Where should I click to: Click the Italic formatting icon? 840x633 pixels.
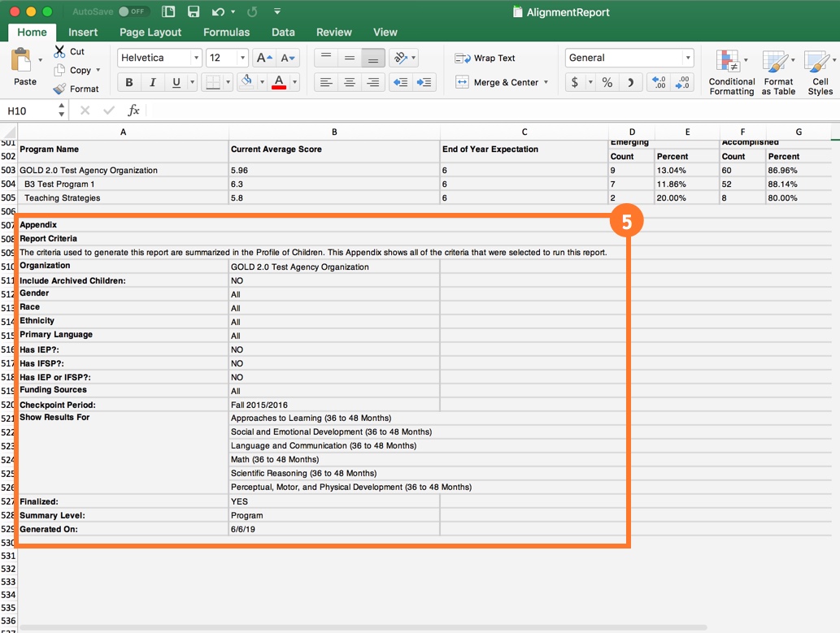tap(152, 82)
